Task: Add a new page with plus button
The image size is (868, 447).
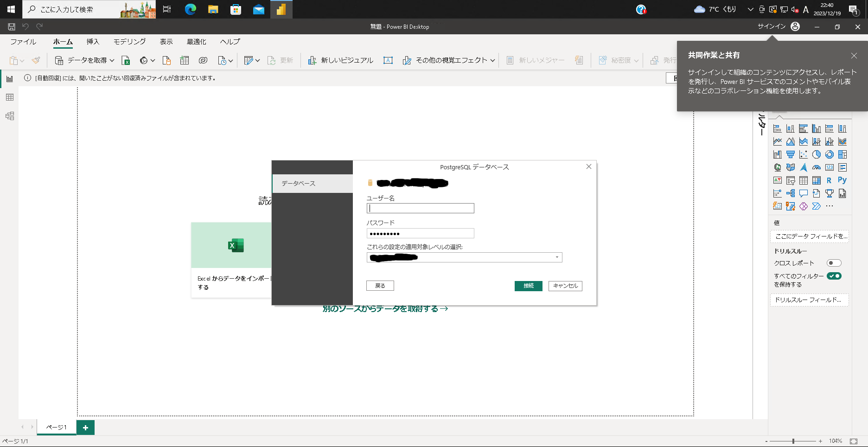Action: [x=85, y=428]
